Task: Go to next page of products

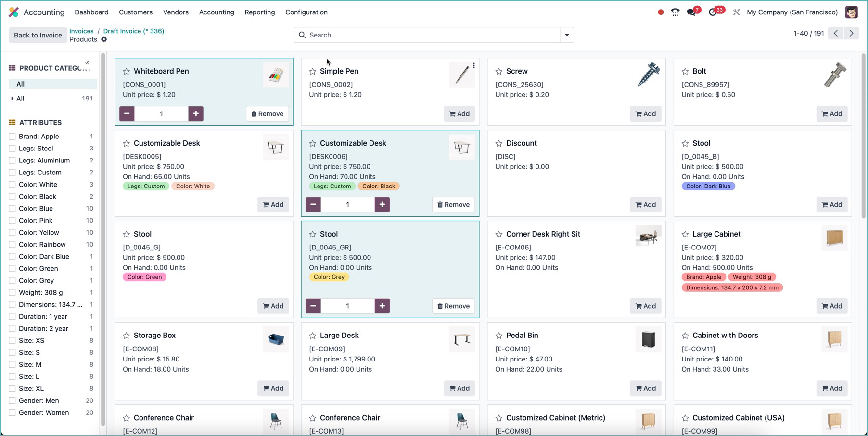Action: [x=851, y=34]
